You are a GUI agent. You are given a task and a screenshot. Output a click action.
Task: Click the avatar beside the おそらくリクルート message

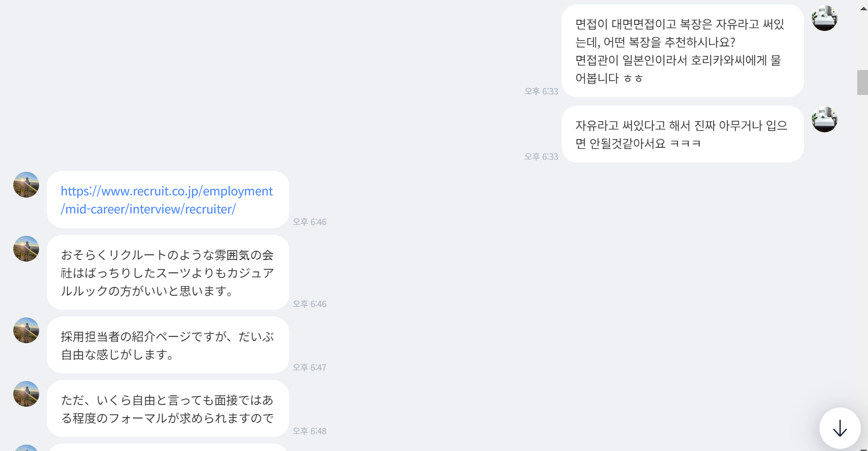tap(26, 249)
